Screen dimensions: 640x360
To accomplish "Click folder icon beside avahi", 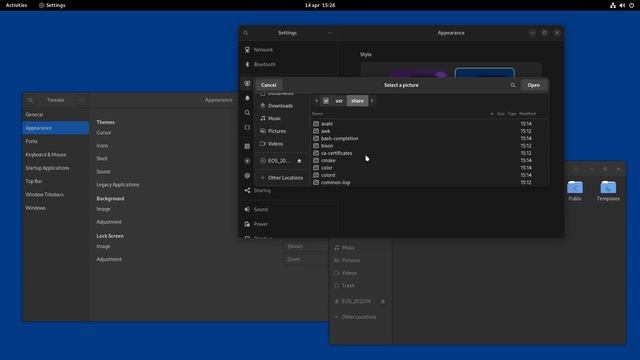I will coord(316,124).
